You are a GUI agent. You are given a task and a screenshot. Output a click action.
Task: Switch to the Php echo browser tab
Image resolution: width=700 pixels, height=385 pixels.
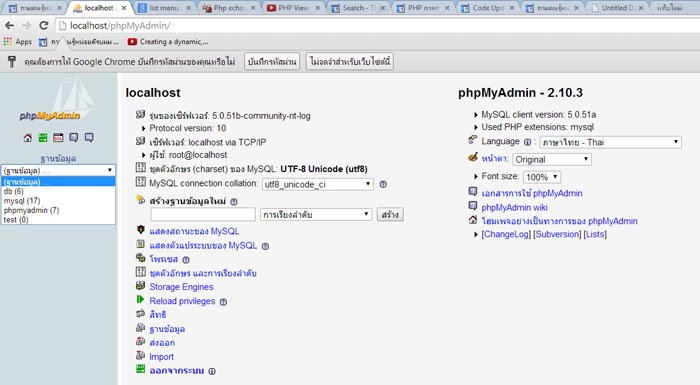coord(228,8)
